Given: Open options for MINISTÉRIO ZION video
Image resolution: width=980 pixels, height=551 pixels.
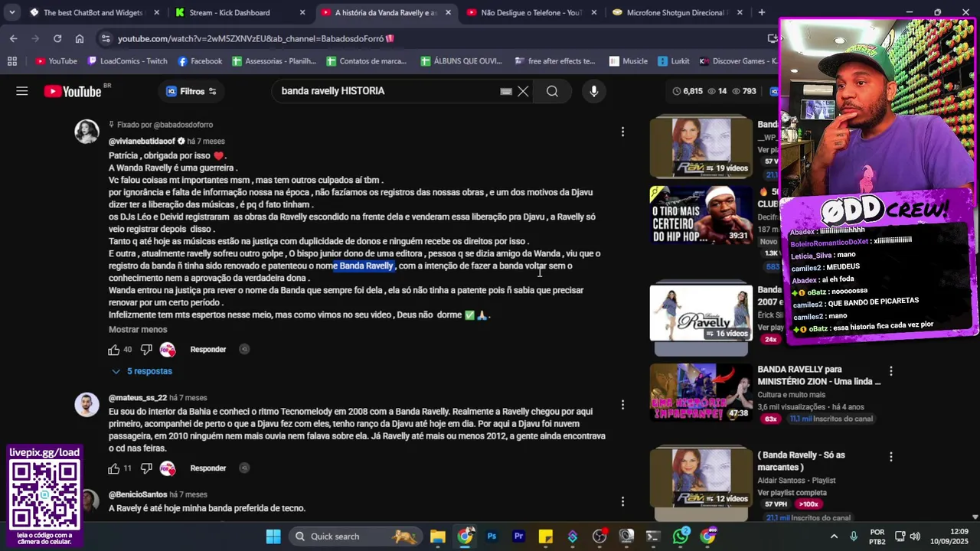Looking at the screenshot, I should coord(890,371).
